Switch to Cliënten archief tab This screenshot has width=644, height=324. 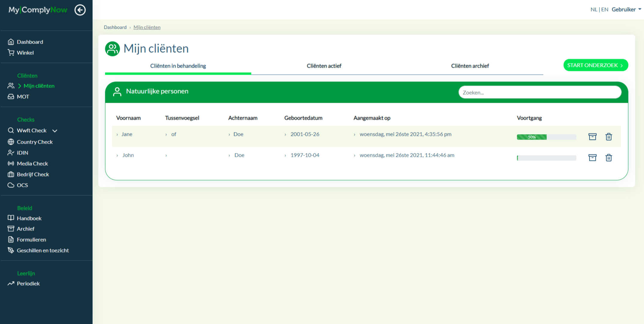470,66
